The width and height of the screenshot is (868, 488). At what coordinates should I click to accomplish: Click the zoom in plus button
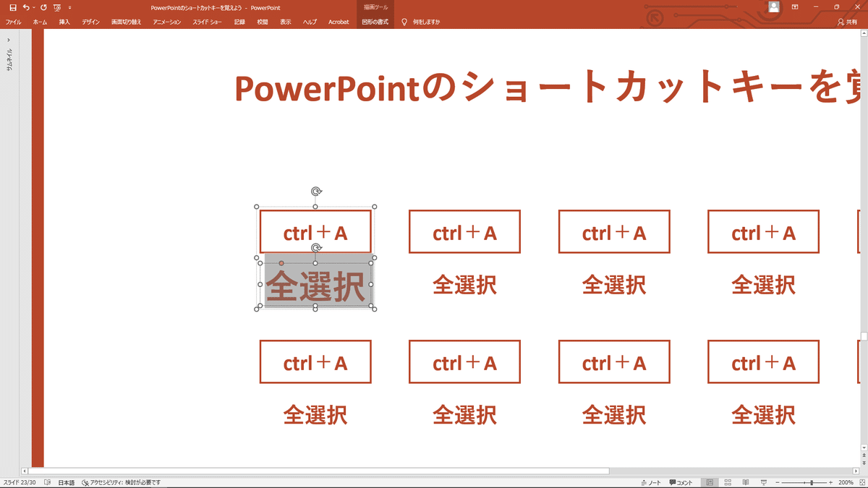(x=830, y=482)
